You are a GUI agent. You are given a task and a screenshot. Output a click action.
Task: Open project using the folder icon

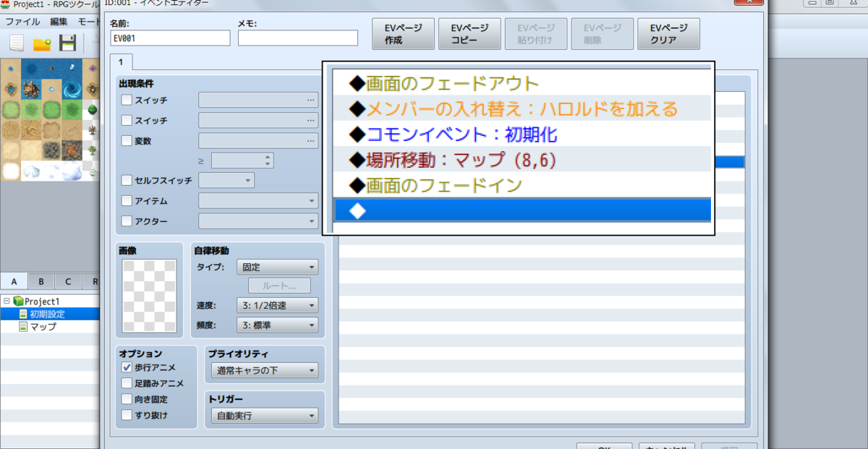click(x=41, y=43)
